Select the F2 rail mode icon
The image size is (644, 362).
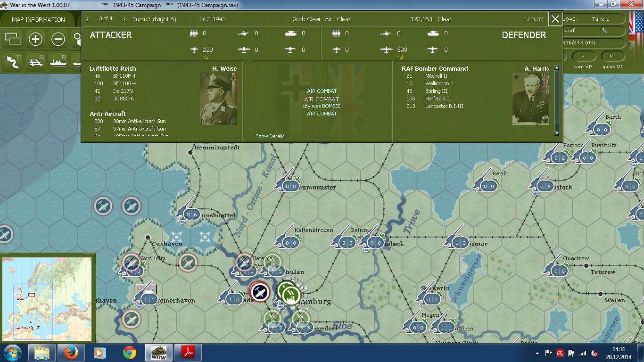click(x=36, y=62)
